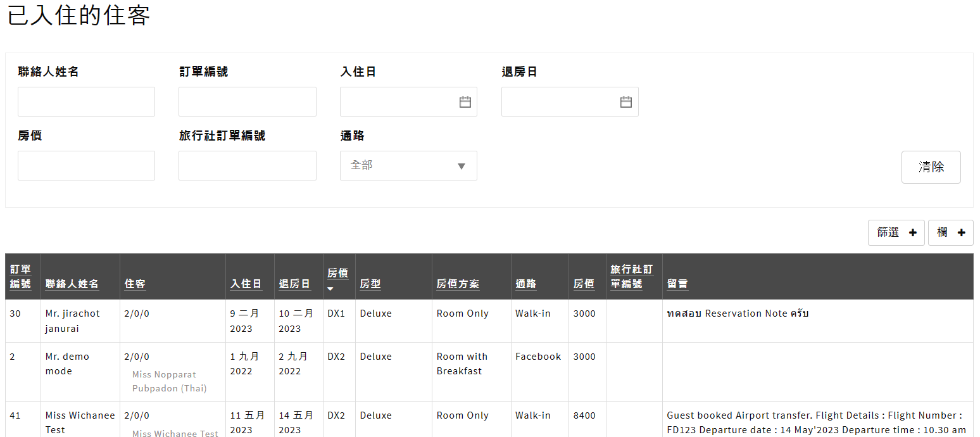The height and width of the screenshot is (437, 980).
Task: Click the sort arrow under 房價 header
Action: tap(330, 289)
